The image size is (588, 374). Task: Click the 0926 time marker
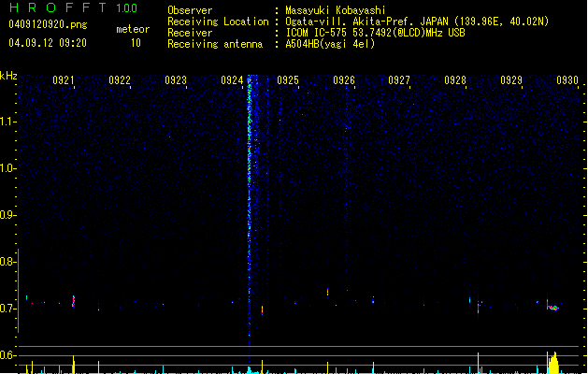[x=344, y=80]
